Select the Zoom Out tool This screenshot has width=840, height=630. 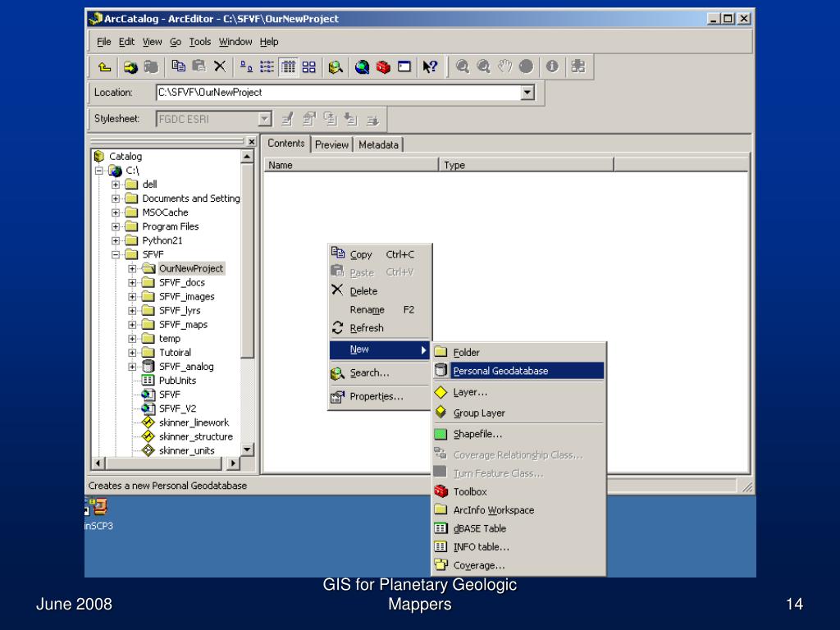click(483, 66)
